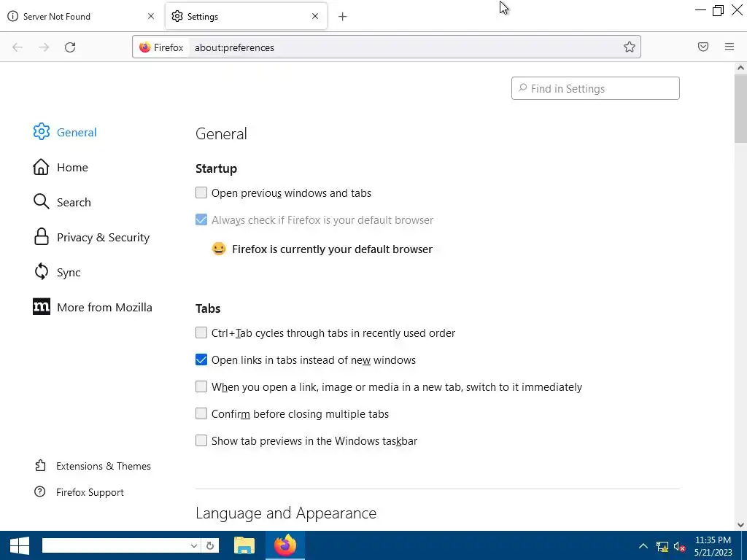This screenshot has height=560, width=747.
Task: Click text Firefox is currently your default browser
Action: (332, 249)
